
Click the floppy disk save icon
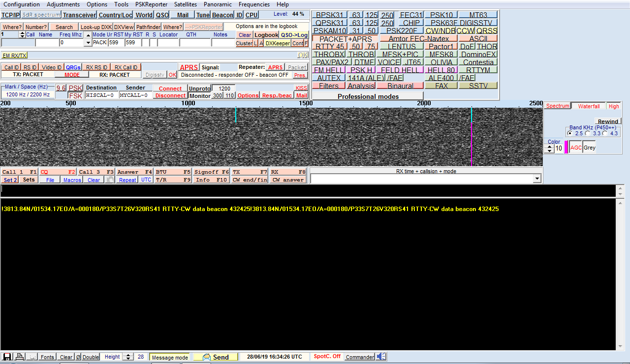point(7,357)
